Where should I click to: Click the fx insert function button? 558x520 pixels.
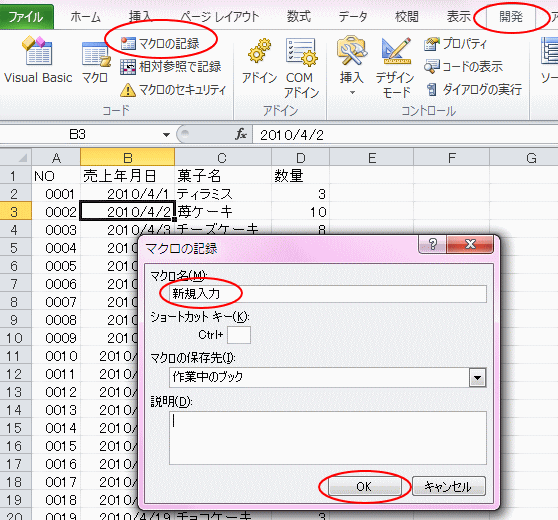point(241,135)
